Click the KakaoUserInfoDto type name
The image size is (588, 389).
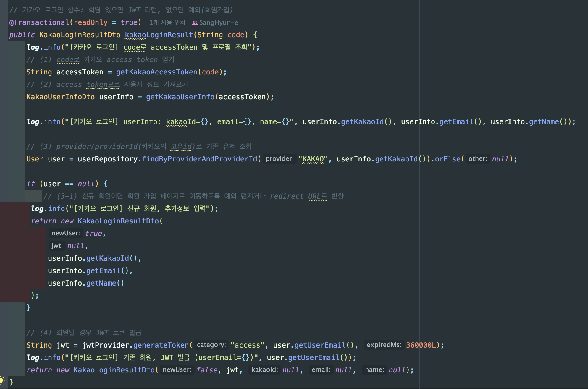[60, 97]
